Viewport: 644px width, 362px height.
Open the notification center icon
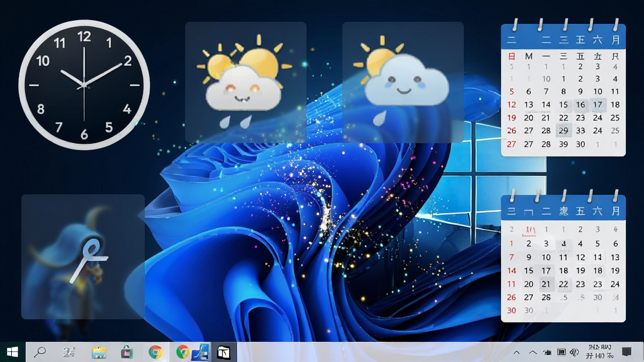(626, 352)
